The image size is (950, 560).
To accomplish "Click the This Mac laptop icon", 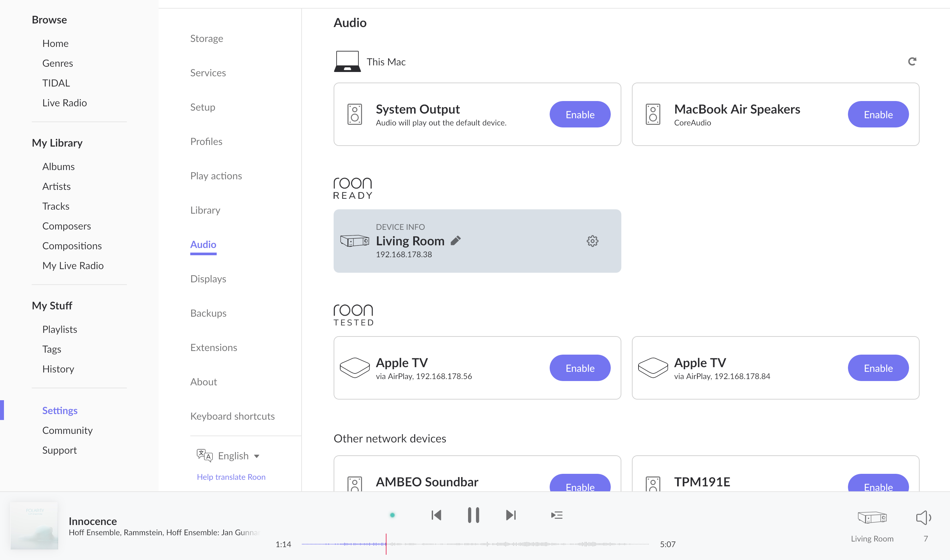I will (x=347, y=61).
